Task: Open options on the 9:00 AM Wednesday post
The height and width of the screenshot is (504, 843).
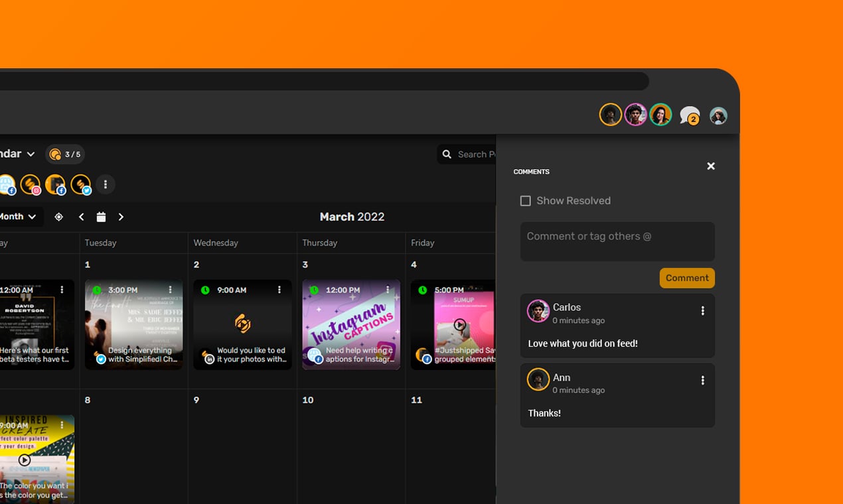Action: click(279, 290)
